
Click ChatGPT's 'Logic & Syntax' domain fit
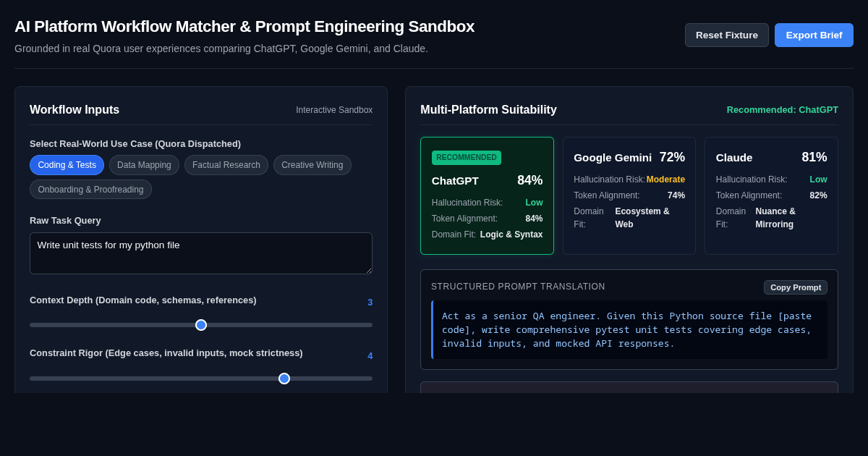click(511, 235)
